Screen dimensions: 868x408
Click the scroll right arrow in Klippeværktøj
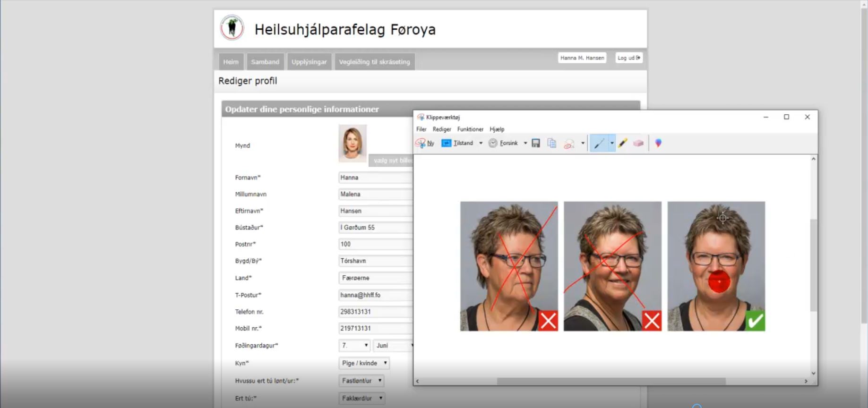[806, 381]
